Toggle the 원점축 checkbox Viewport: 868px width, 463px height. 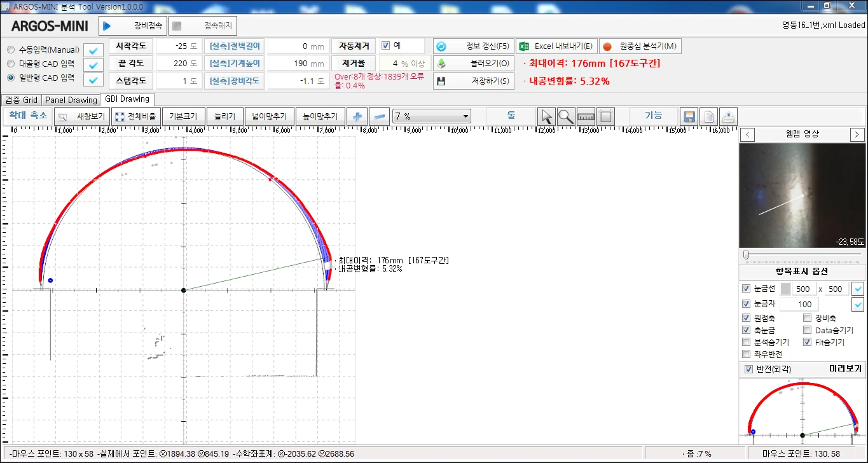(x=747, y=318)
